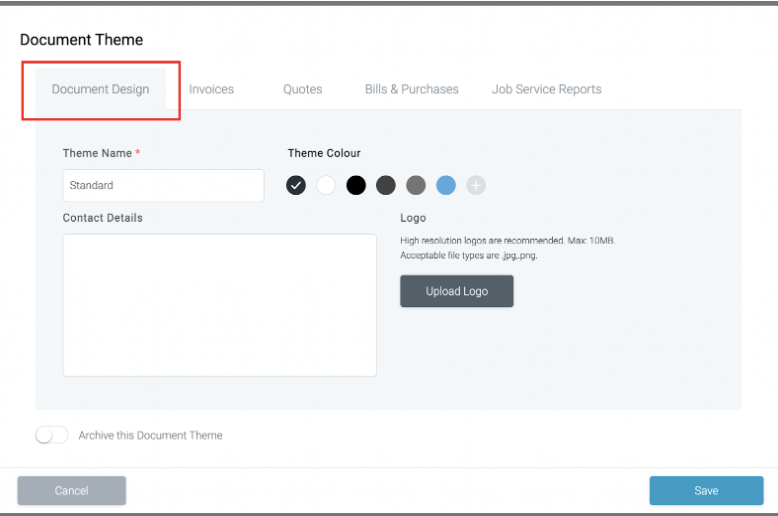Image resolution: width=778 pixels, height=516 pixels.
Task: Save the document theme
Action: point(706,491)
